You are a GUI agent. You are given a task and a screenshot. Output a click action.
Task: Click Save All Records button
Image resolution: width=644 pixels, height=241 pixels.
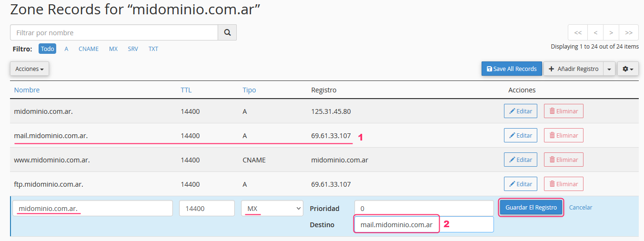pyautogui.click(x=512, y=69)
